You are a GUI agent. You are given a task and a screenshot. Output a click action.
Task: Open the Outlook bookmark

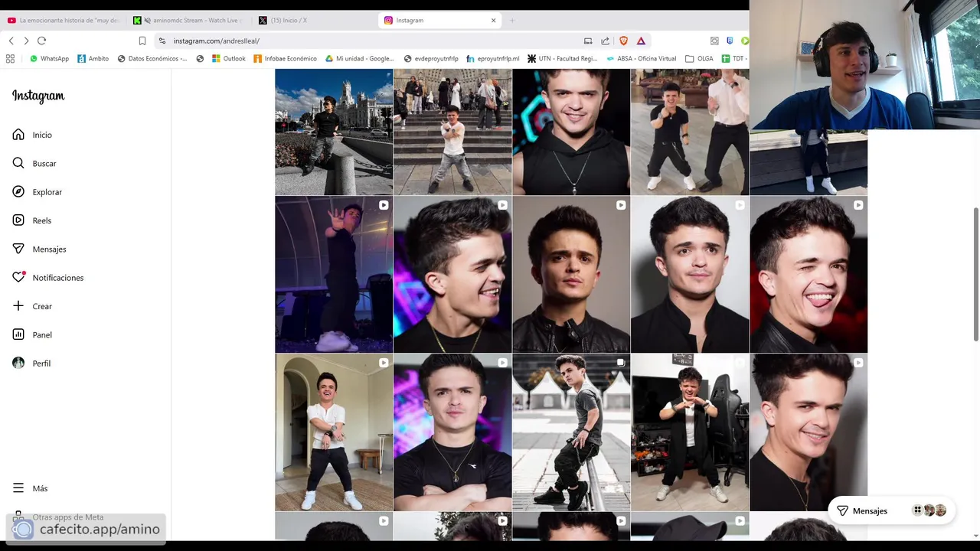coord(229,58)
